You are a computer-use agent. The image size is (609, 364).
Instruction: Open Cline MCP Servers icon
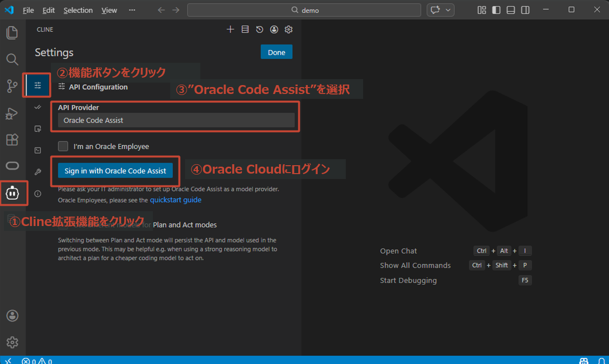pyautogui.click(x=245, y=30)
